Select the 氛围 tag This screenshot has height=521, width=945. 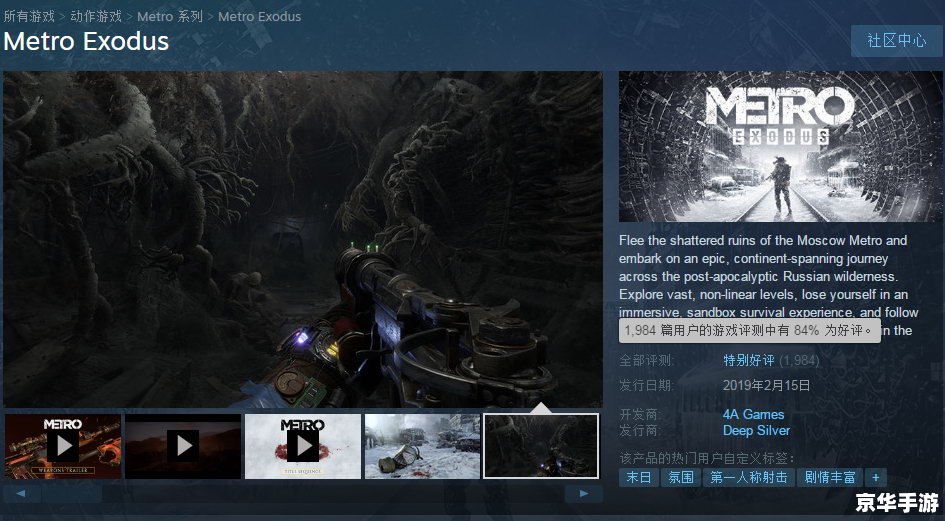(x=680, y=478)
